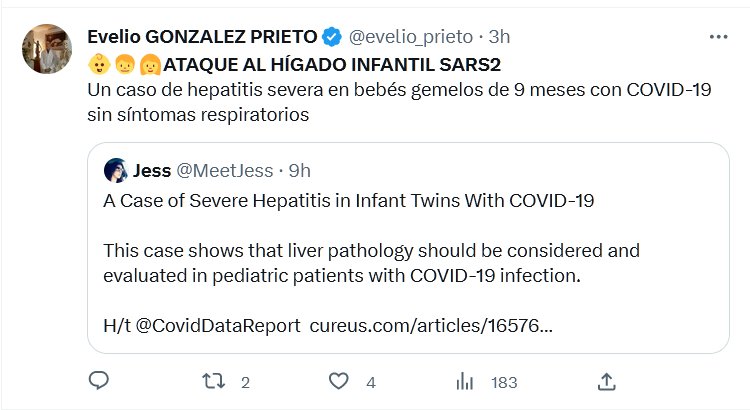The image size is (750, 410).
Task: Like the tweet with the heart icon
Action: coord(340,381)
